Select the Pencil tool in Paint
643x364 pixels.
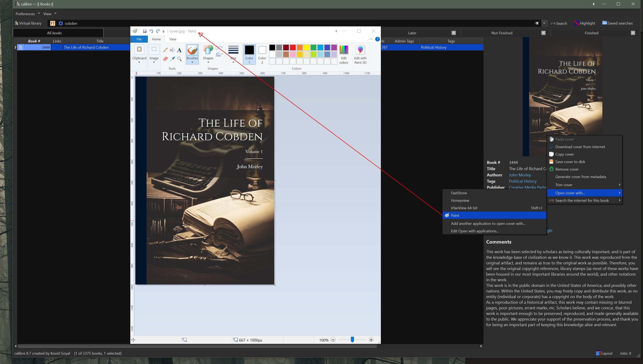165,50
